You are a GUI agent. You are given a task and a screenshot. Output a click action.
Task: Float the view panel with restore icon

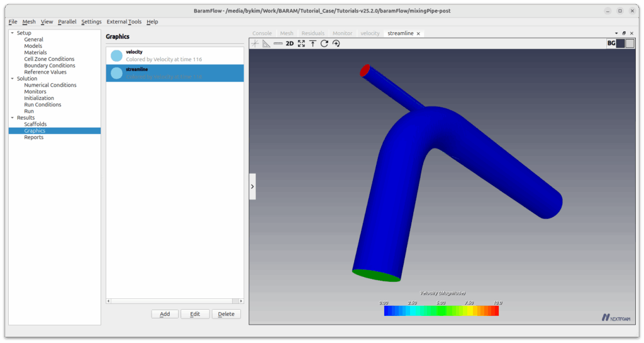coord(624,33)
